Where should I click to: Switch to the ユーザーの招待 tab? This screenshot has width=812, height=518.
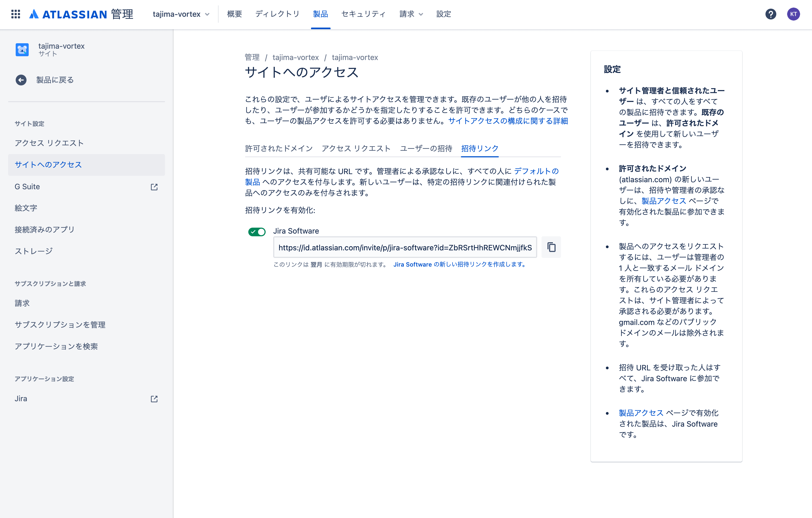(426, 148)
